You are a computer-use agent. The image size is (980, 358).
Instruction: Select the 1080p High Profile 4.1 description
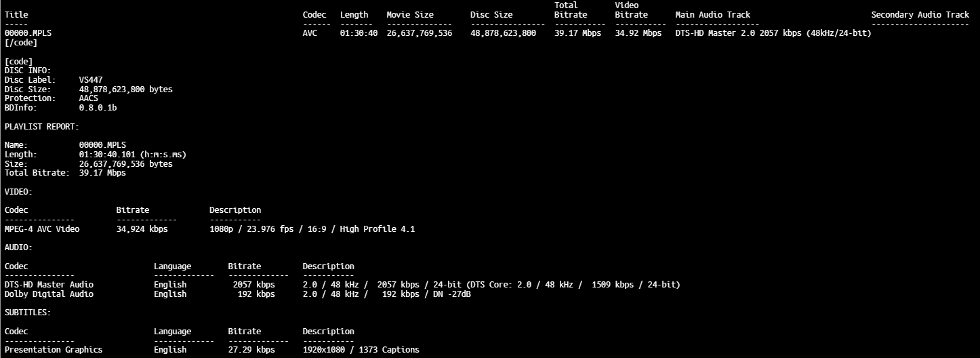point(312,229)
